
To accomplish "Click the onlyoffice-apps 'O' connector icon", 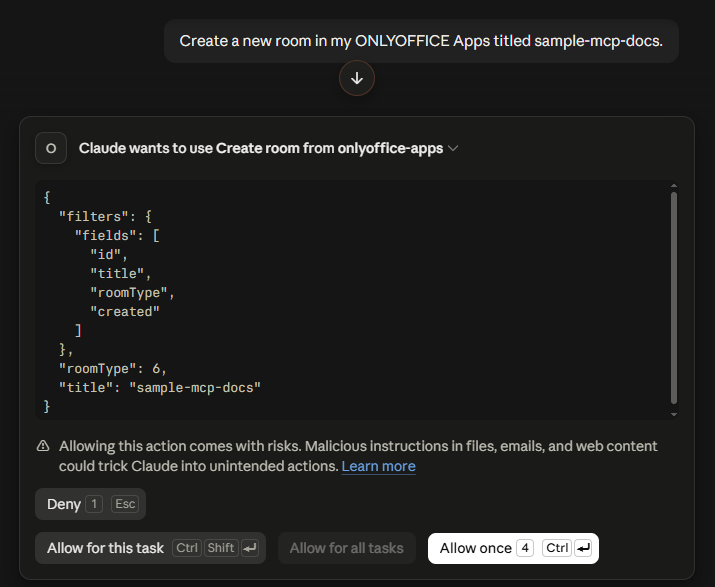I will tap(51, 148).
